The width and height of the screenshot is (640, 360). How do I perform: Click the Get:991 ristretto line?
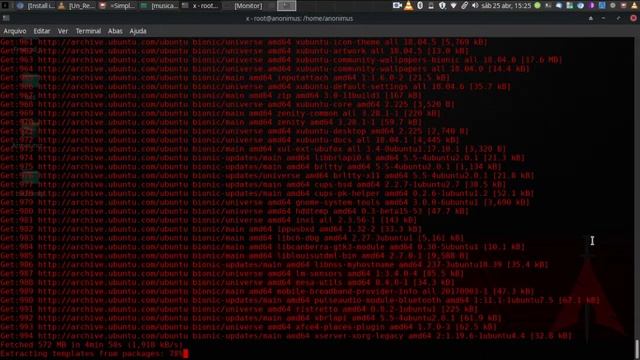click(239, 309)
